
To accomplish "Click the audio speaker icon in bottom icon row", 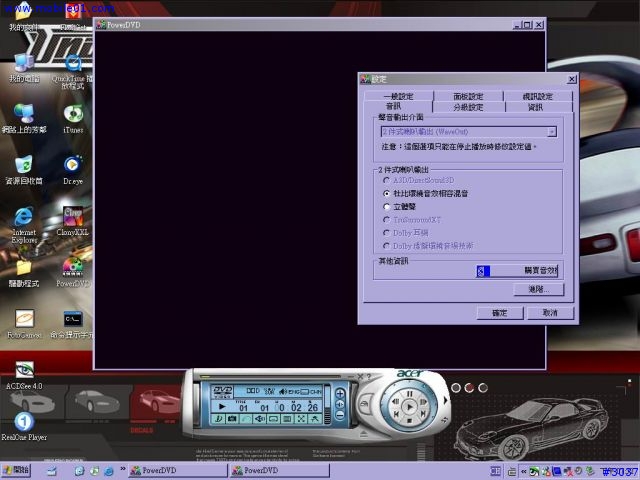I will [260, 419].
